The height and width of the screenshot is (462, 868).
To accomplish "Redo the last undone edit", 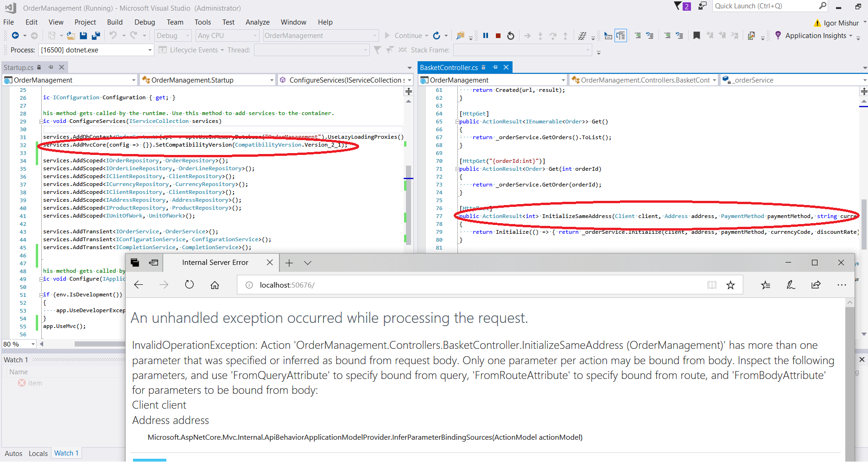I will [x=133, y=36].
